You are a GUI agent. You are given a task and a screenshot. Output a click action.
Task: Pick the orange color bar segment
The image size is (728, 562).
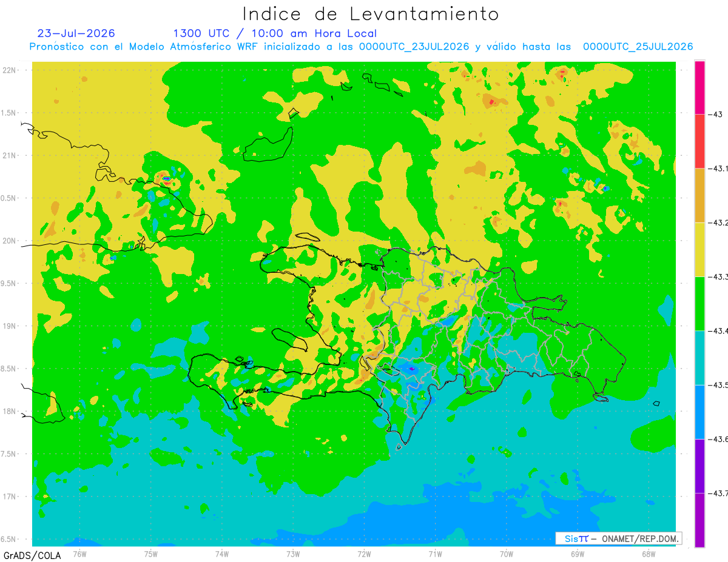699,195
